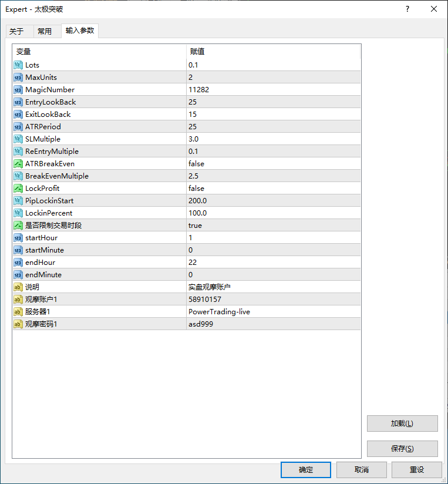This screenshot has width=448, height=484.
Task: Edit the BreakEvenMultiple value 2.5
Action: tap(274, 176)
